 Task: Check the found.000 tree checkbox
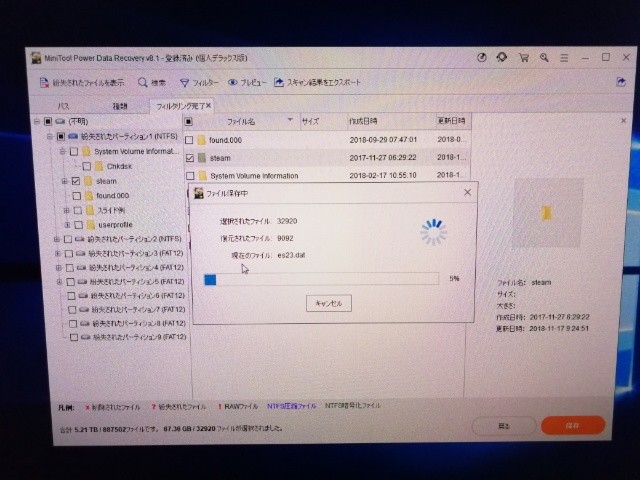[x=76, y=196]
